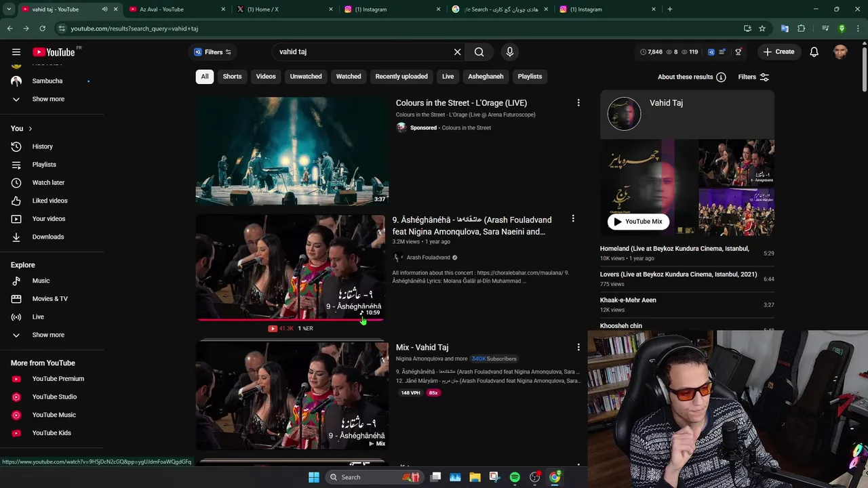Select the Recently uploaded chip

click(401, 77)
